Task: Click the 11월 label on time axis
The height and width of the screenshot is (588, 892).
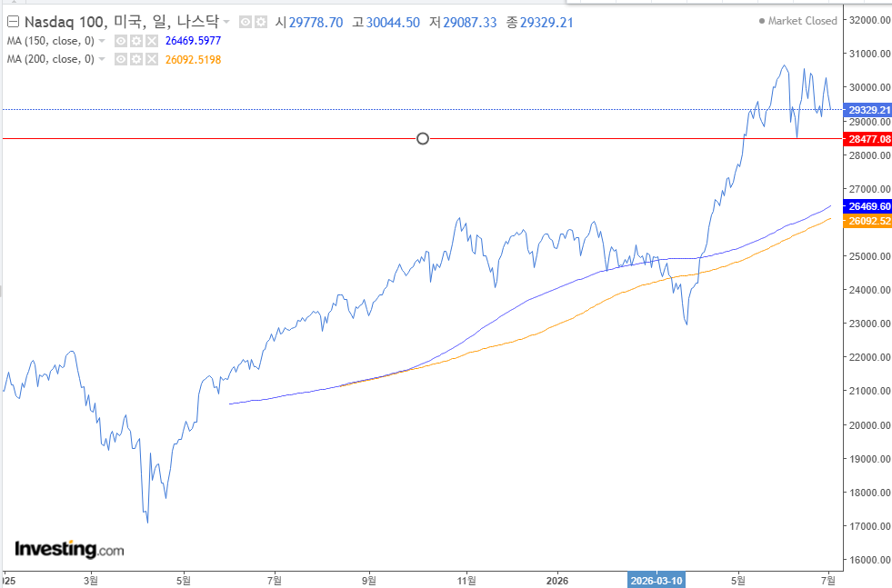Action: [466, 581]
